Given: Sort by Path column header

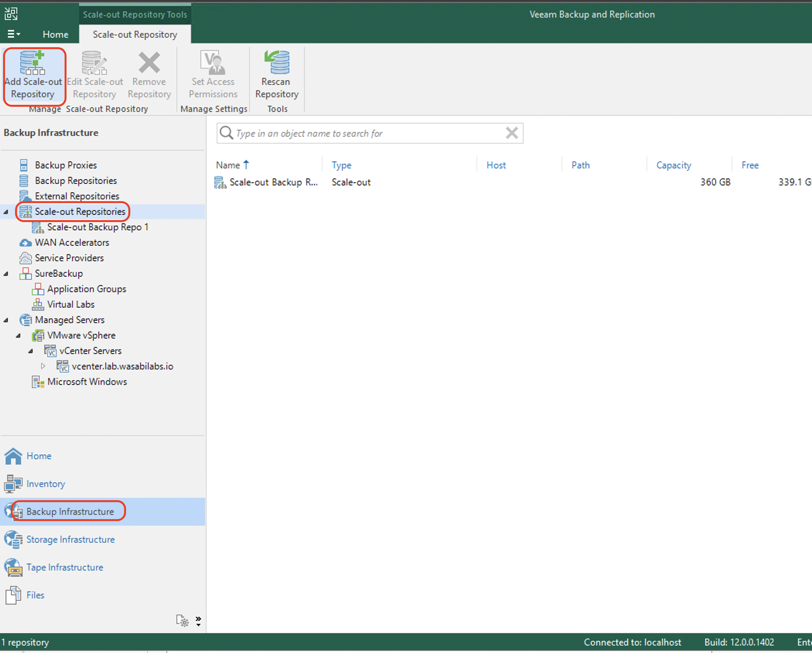Looking at the screenshot, I should pos(580,165).
